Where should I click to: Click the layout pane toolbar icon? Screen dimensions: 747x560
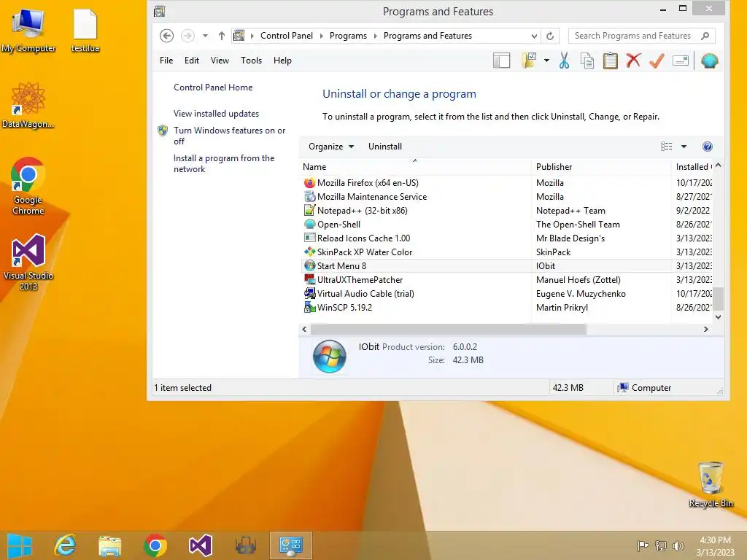501,61
